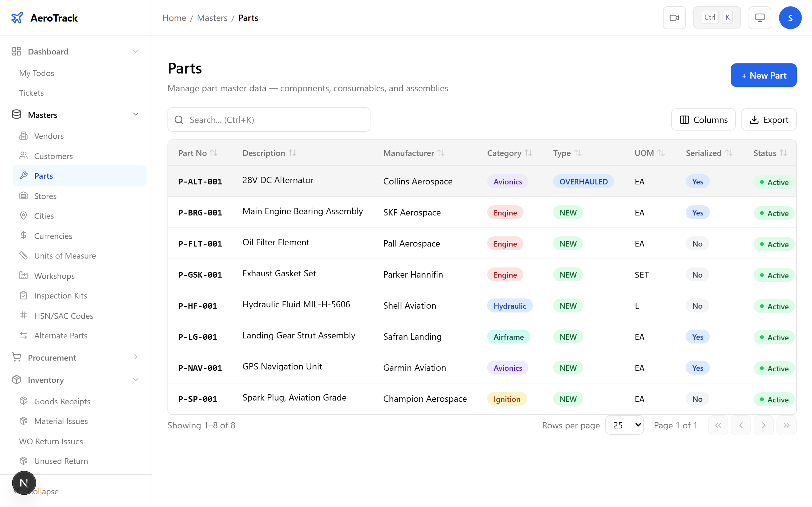Open the screen recording camera icon

click(x=674, y=17)
